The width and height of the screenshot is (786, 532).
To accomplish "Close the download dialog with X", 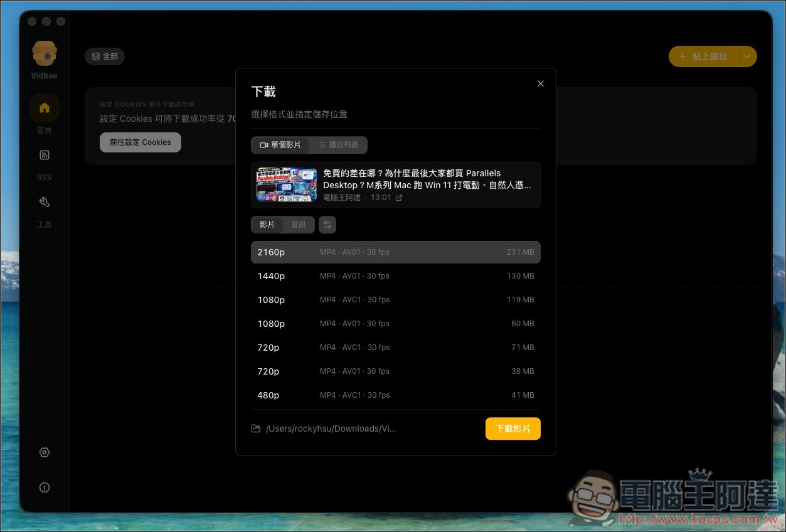I will pyautogui.click(x=541, y=83).
